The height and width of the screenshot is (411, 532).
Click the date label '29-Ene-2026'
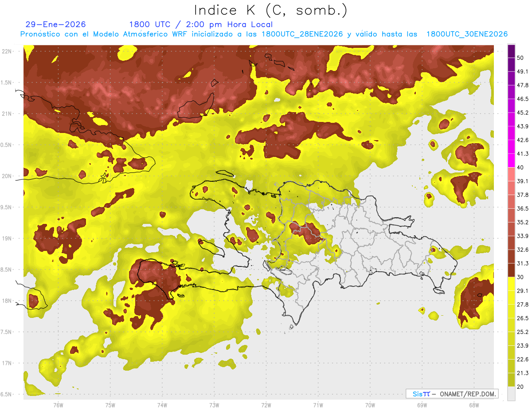click(x=56, y=24)
